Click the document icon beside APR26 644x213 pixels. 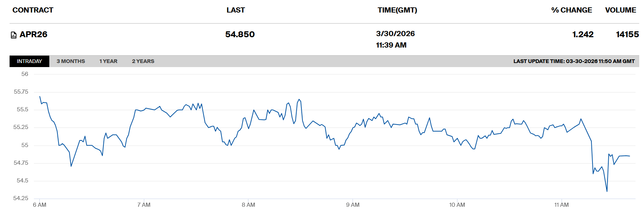coord(14,35)
